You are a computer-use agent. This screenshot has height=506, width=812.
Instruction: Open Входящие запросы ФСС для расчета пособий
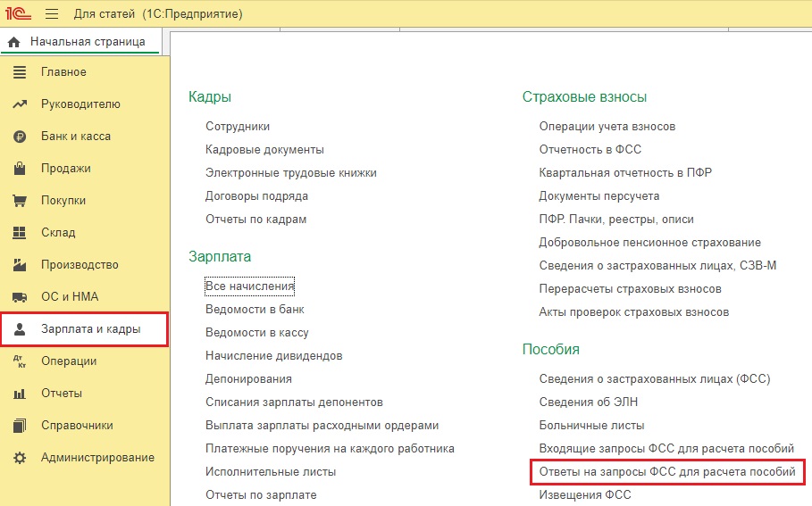pos(666,449)
